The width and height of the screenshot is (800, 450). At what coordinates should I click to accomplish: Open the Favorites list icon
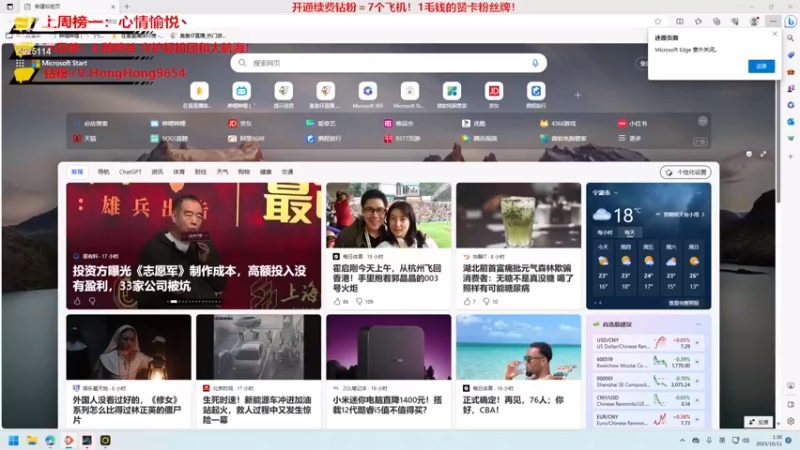pos(698,21)
